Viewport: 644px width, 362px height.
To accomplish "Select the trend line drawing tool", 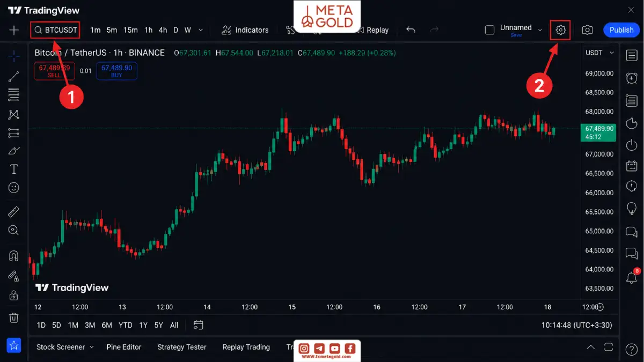I will (14, 76).
